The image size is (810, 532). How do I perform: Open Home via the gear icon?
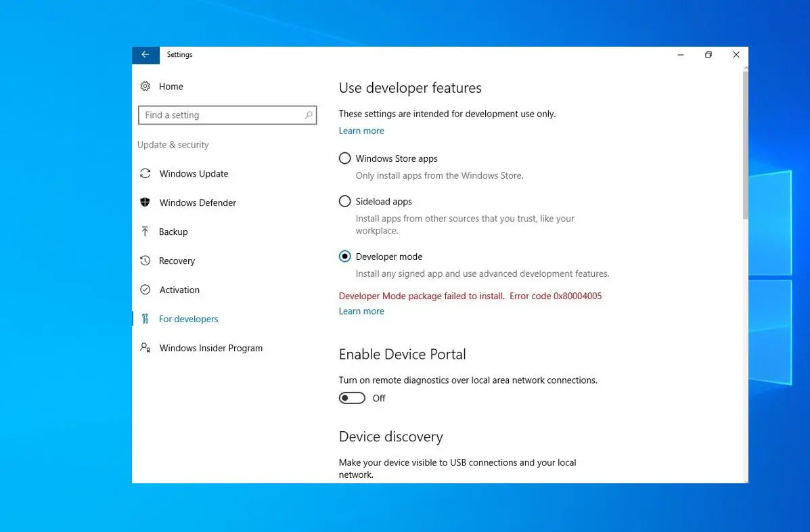[145, 86]
